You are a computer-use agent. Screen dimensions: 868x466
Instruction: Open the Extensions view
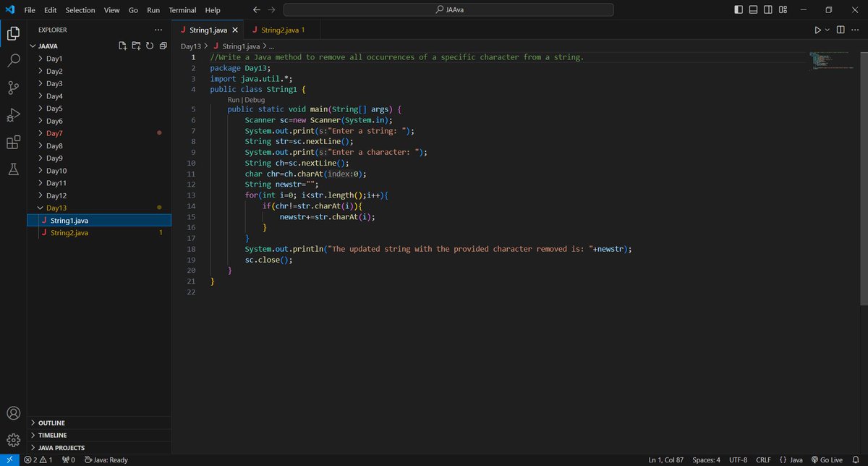pyautogui.click(x=13, y=142)
